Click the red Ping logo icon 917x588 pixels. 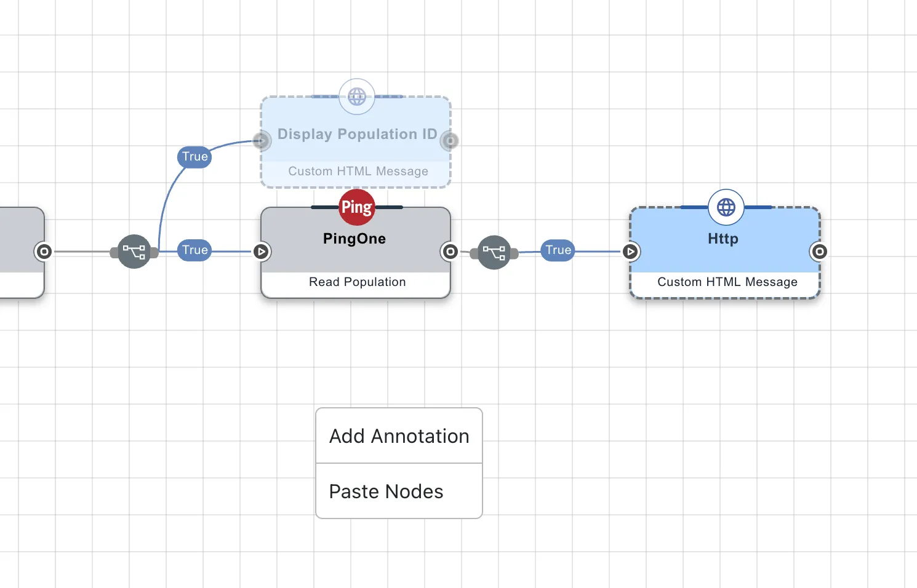[357, 207]
